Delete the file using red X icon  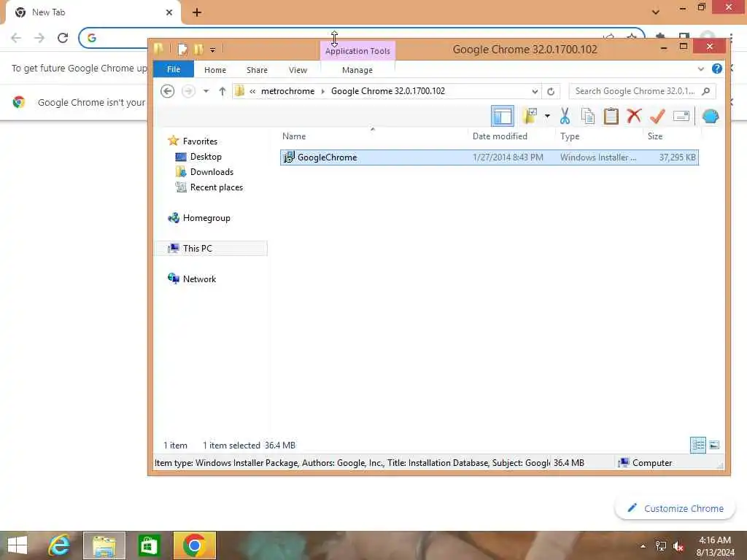[x=634, y=116]
